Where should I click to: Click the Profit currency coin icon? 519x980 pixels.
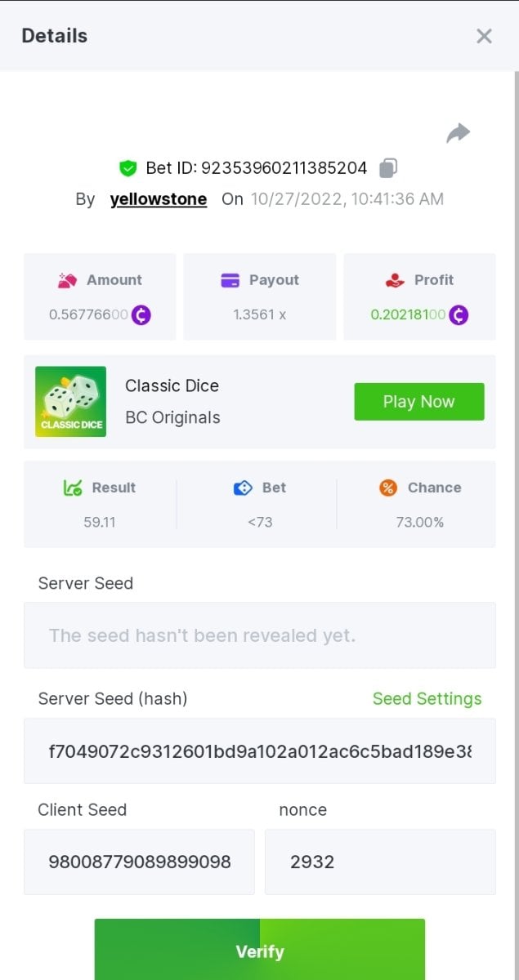[x=458, y=314]
